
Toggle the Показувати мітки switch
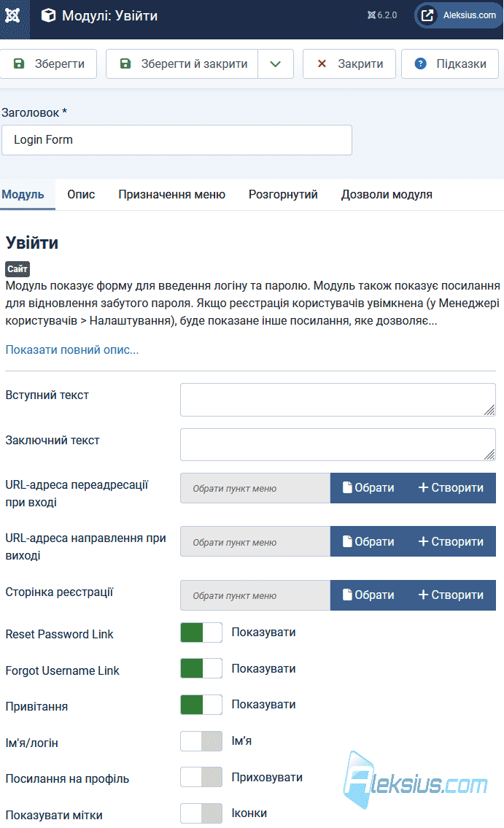point(201,813)
